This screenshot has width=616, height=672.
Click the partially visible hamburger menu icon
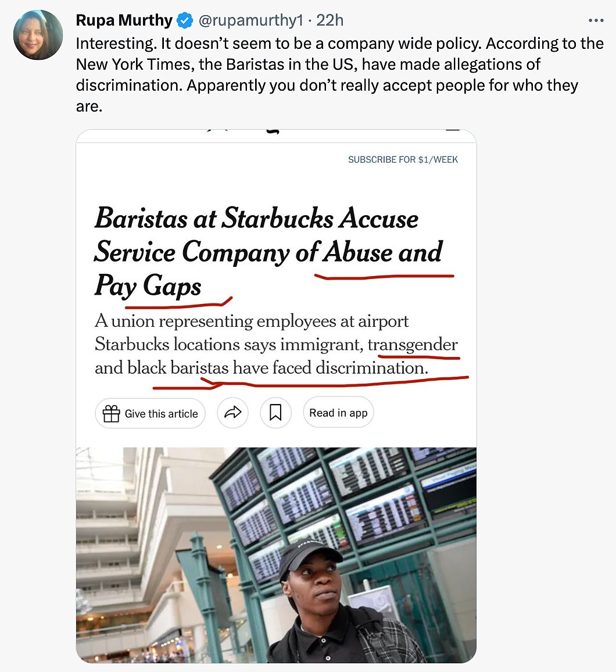(x=452, y=130)
